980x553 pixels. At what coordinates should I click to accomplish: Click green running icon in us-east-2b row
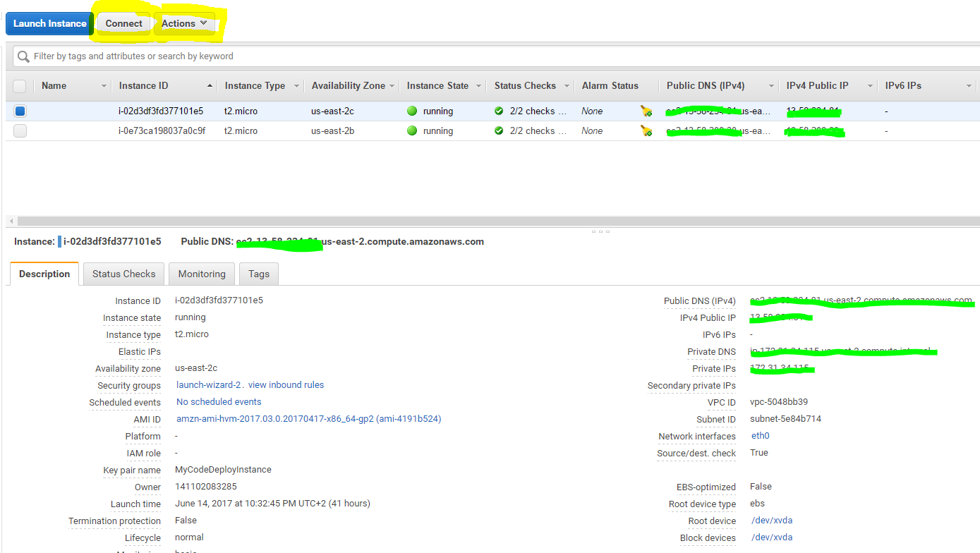pos(412,130)
